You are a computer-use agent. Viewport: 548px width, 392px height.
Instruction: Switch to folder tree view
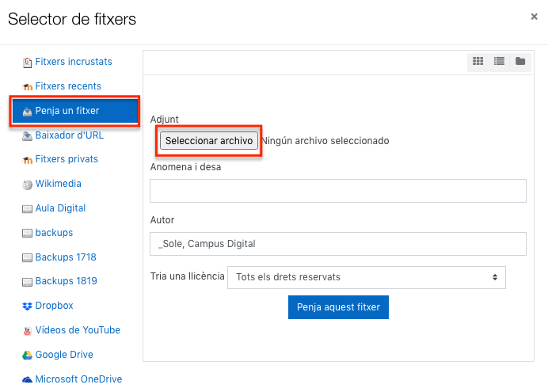[x=520, y=61]
